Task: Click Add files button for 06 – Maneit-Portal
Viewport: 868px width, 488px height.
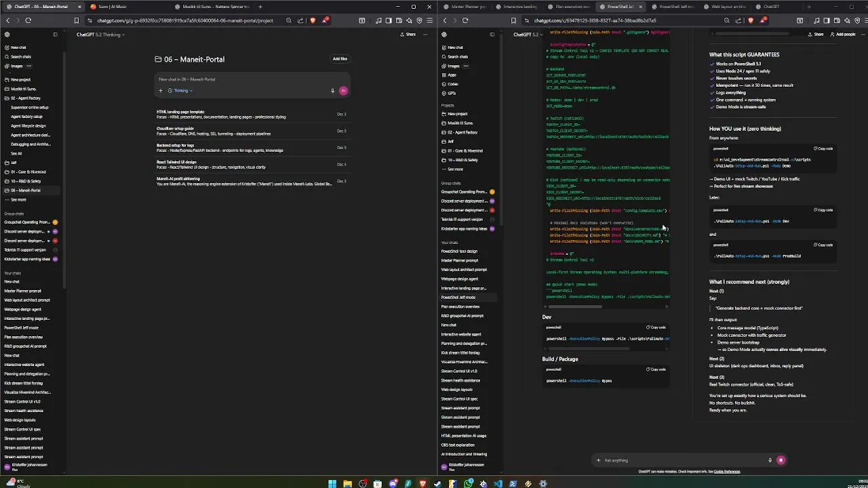Action: [340, 59]
